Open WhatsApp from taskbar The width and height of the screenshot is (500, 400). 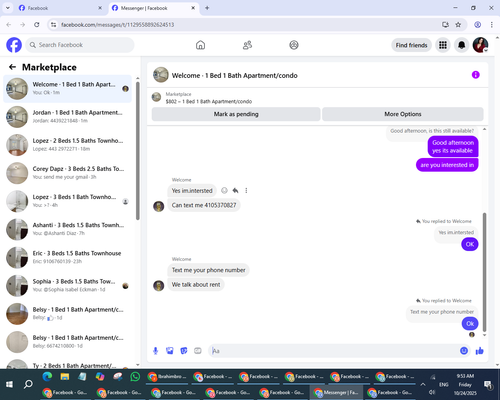(x=135, y=377)
